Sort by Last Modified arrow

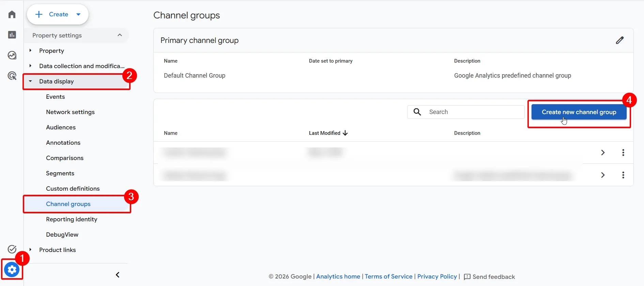(345, 133)
